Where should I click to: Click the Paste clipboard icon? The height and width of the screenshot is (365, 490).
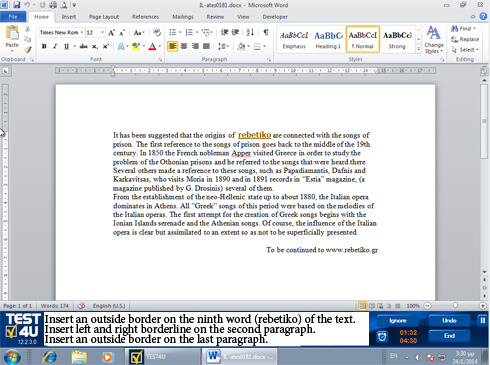pos(12,33)
